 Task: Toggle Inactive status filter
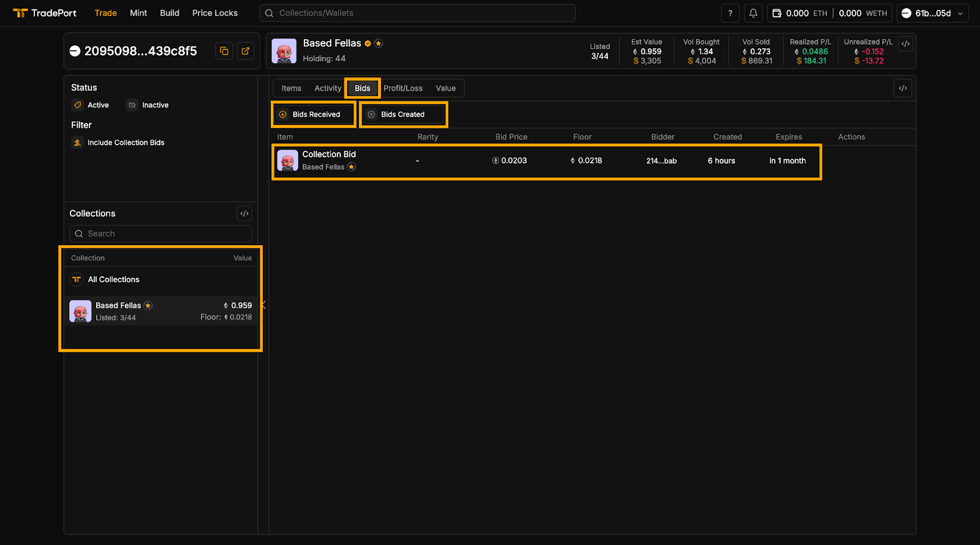pyautogui.click(x=148, y=105)
